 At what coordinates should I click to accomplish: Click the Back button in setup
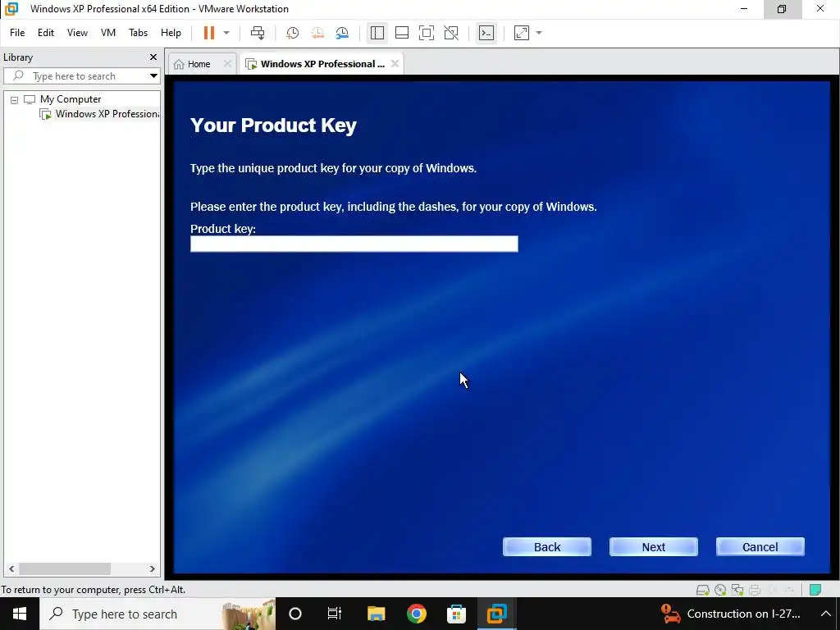point(547,547)
